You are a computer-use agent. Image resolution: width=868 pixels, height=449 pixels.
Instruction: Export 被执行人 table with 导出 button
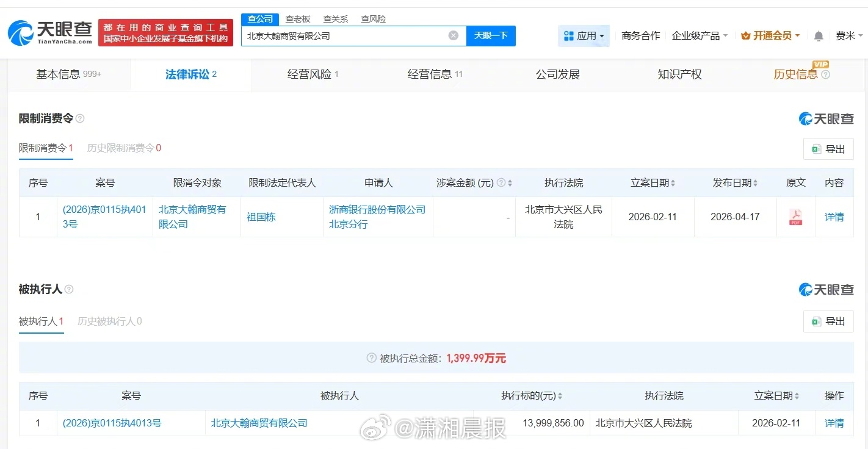coord(828,321)
